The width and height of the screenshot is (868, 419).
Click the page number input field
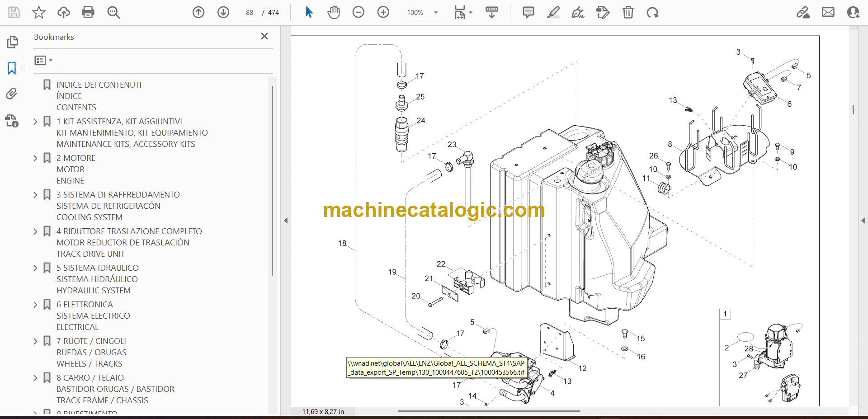(x=250, y=13)
